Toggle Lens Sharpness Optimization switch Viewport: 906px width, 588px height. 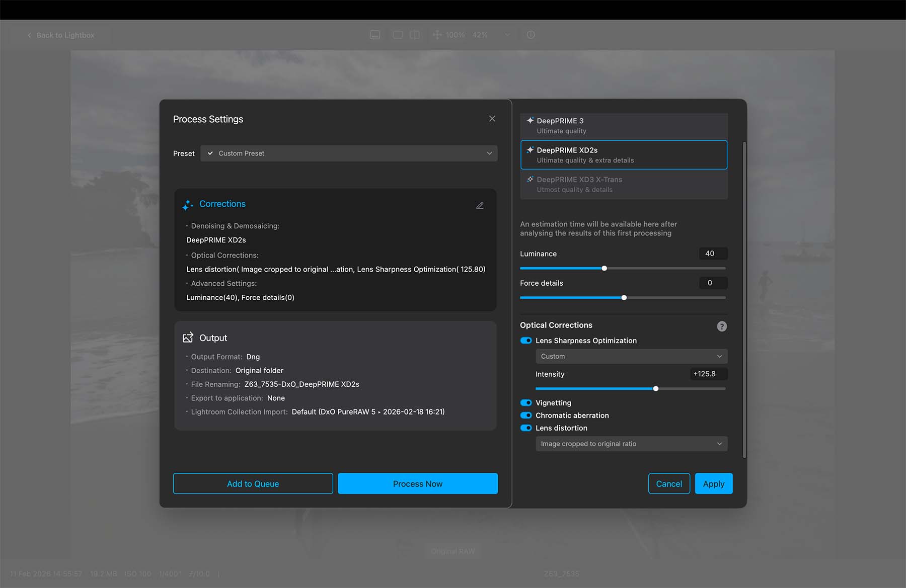coord(526,341)
